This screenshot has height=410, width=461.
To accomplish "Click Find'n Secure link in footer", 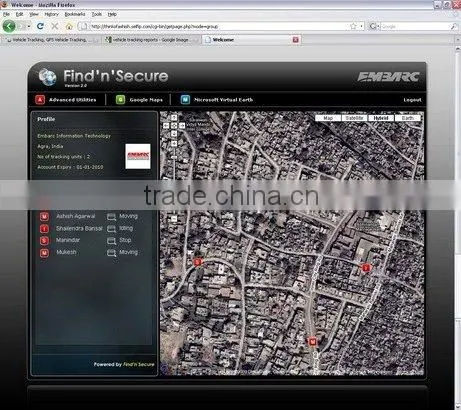I will point(139,364).
